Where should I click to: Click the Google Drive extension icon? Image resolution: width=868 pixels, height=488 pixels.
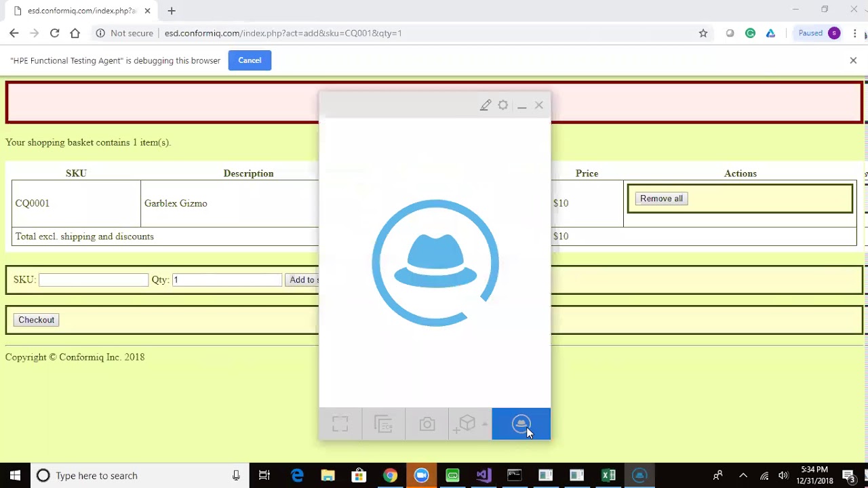771,33
